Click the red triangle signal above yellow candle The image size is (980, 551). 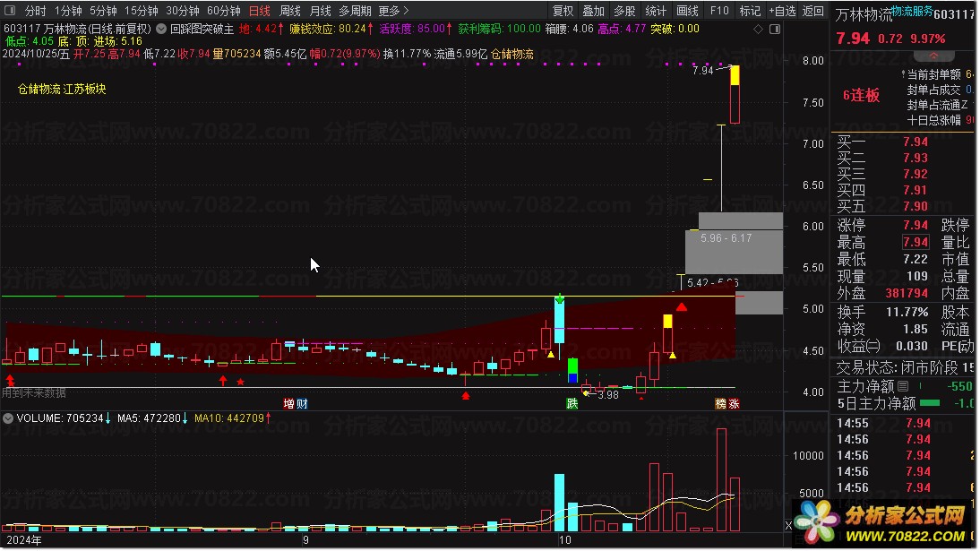pos(681,306)
